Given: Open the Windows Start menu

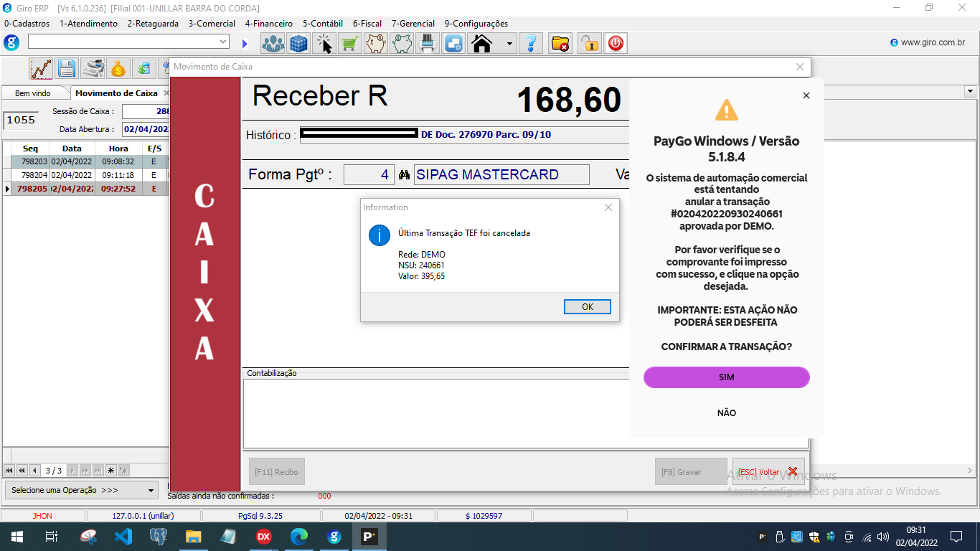Looking at the screenshot, I should (x=17, y=536).
